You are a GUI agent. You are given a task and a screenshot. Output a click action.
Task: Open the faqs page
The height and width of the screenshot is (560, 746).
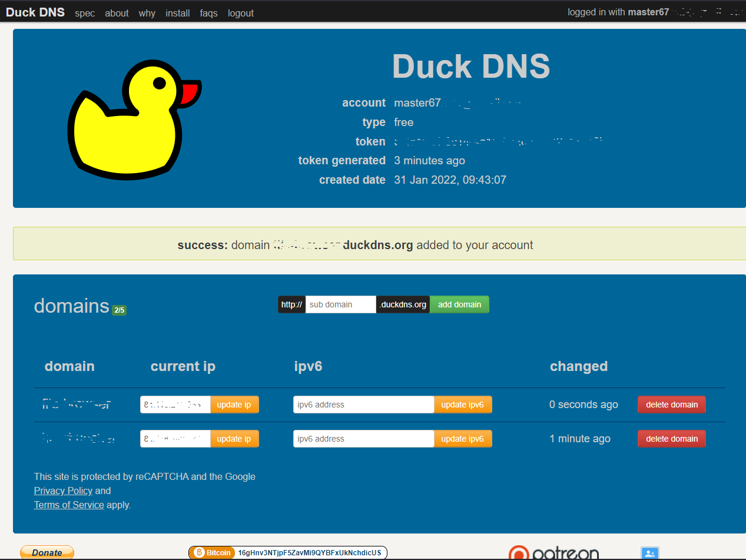tap(208, 13)
